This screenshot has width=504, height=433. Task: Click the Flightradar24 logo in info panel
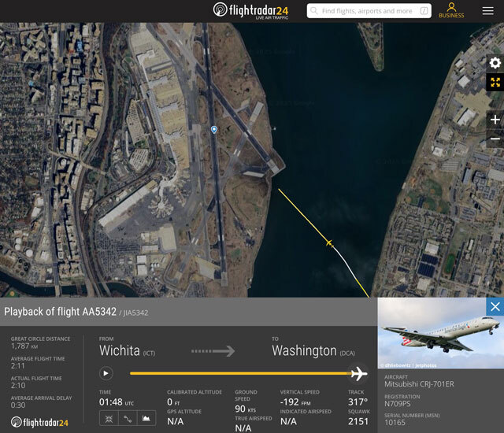(x=39, y=423)
